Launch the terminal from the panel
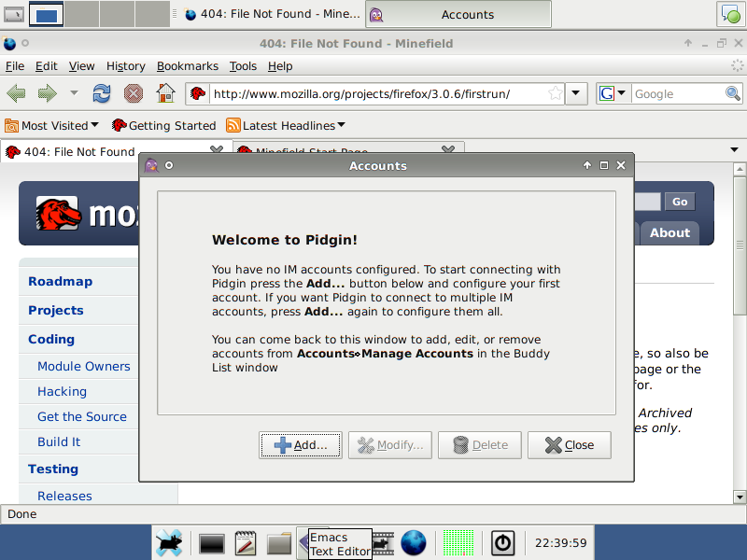Screen dimensions: 747x560 212,543
